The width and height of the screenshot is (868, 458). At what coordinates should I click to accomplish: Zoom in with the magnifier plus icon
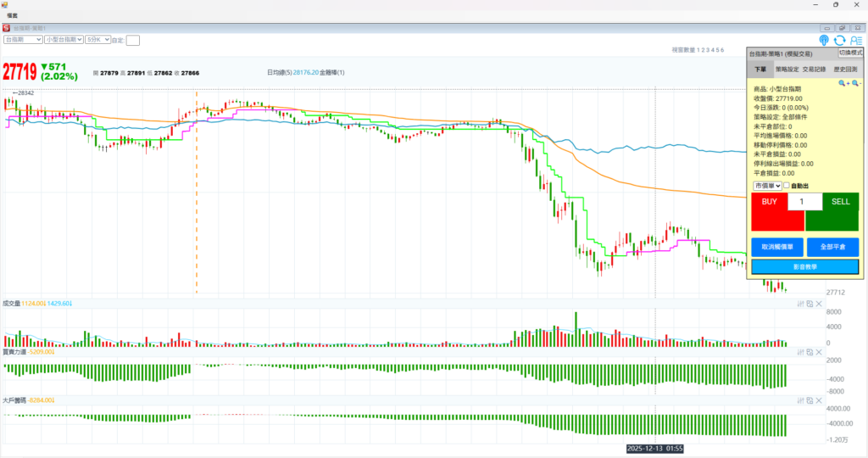coord(843,83)
